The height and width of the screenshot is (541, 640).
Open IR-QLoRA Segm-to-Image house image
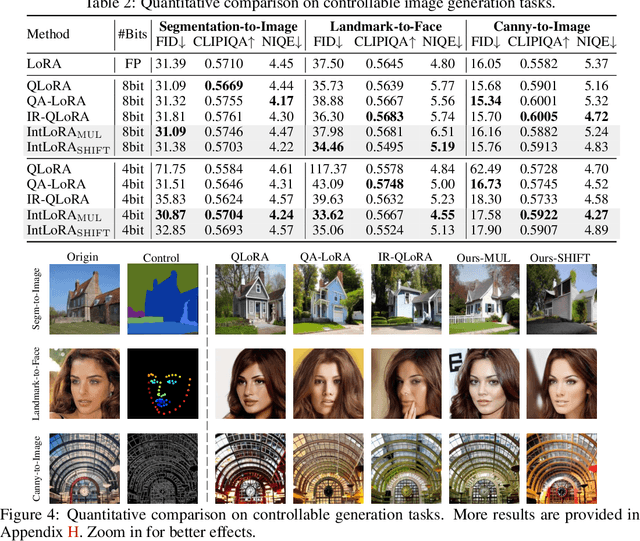coord(406,299)
